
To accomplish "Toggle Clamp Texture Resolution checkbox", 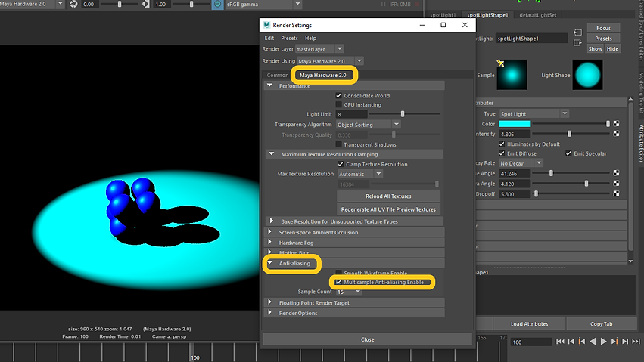I will pos(341,164).
